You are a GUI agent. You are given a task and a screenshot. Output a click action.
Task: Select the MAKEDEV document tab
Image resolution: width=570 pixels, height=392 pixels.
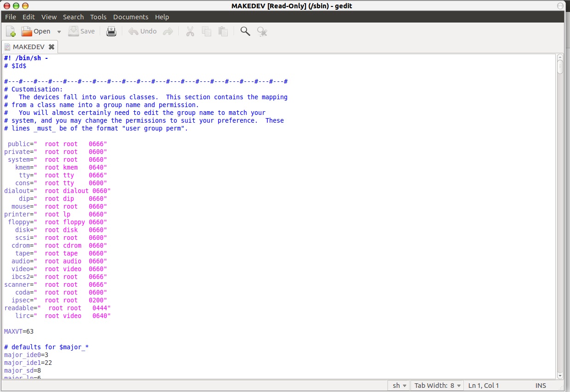click(29, 47)
